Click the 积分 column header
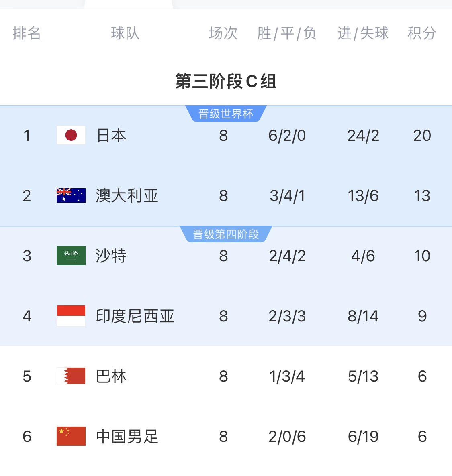This screenshot has width=452, height=476. tap(422, 33)
